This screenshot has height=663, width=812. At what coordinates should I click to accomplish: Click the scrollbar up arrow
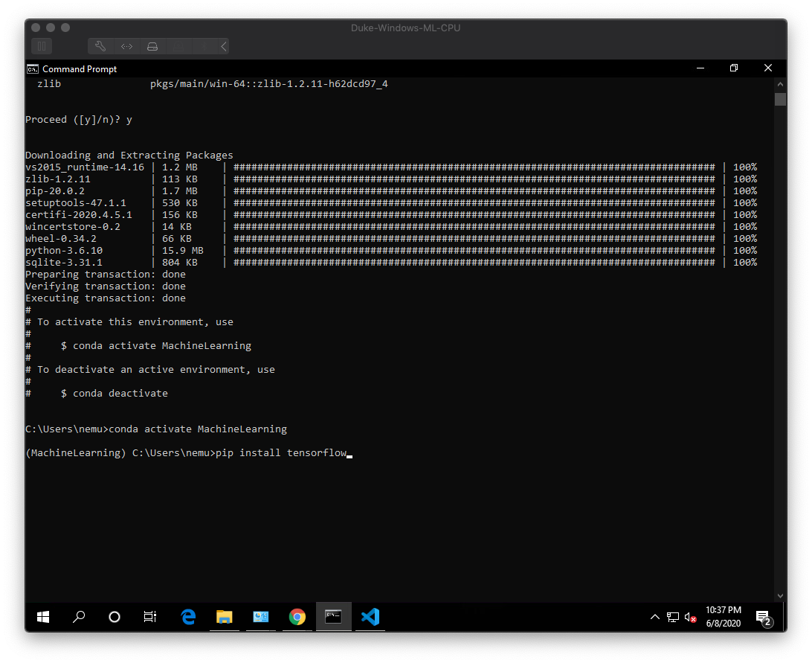point(780,83)
